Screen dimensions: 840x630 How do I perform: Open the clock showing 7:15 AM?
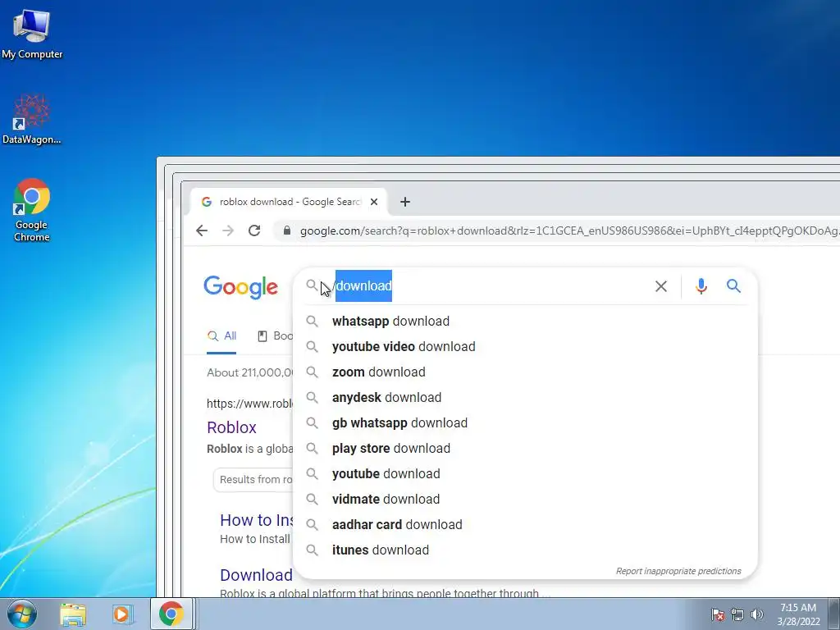[x=798, y=614]
